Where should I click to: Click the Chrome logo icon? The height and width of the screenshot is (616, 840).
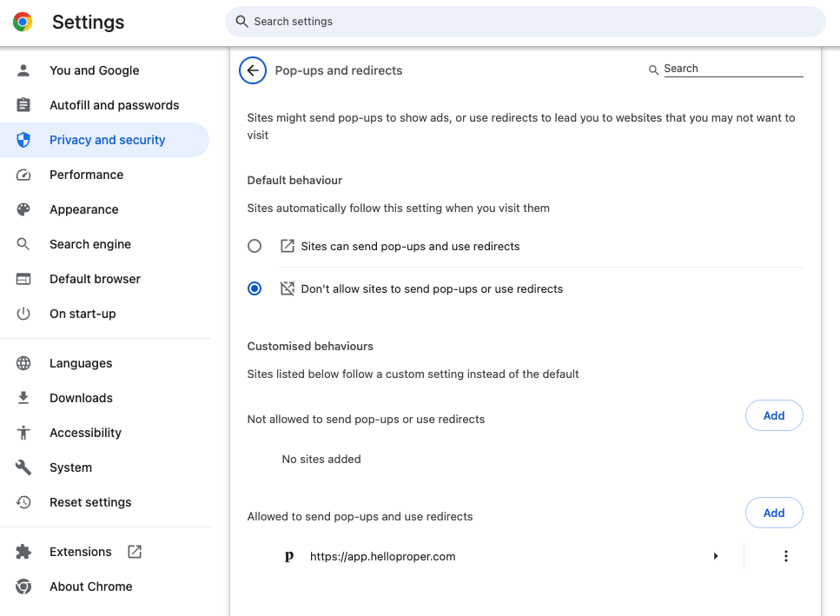[23, 22]
